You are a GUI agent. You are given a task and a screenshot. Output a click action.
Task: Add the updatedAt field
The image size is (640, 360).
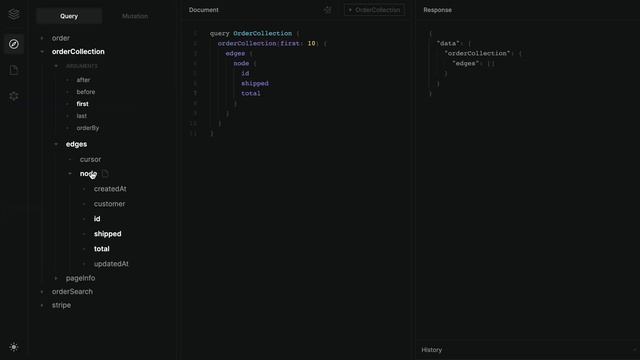[111, 264]
